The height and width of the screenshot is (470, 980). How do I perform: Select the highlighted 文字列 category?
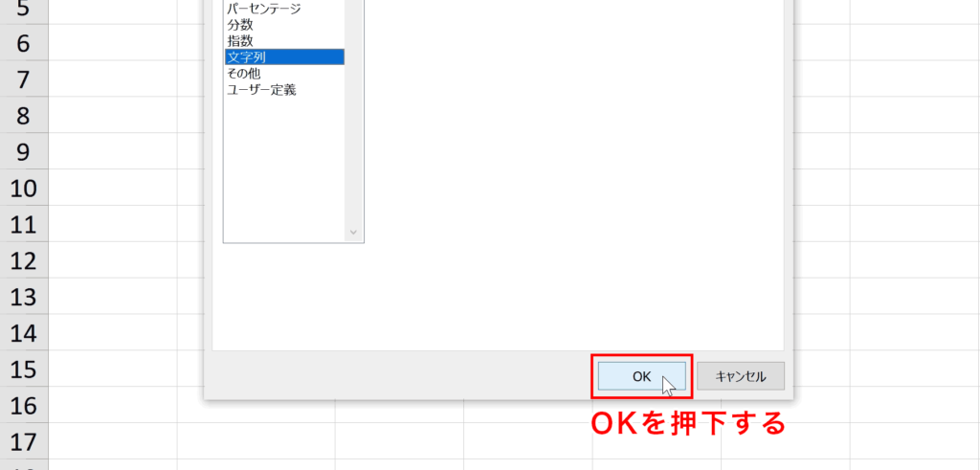point(284,57)
